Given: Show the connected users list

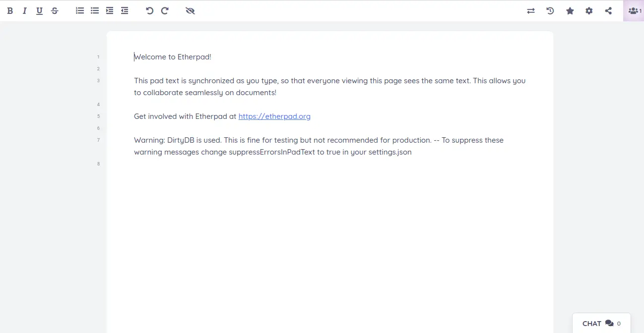Looking at the screenshot, I should [x=634, y=10].
